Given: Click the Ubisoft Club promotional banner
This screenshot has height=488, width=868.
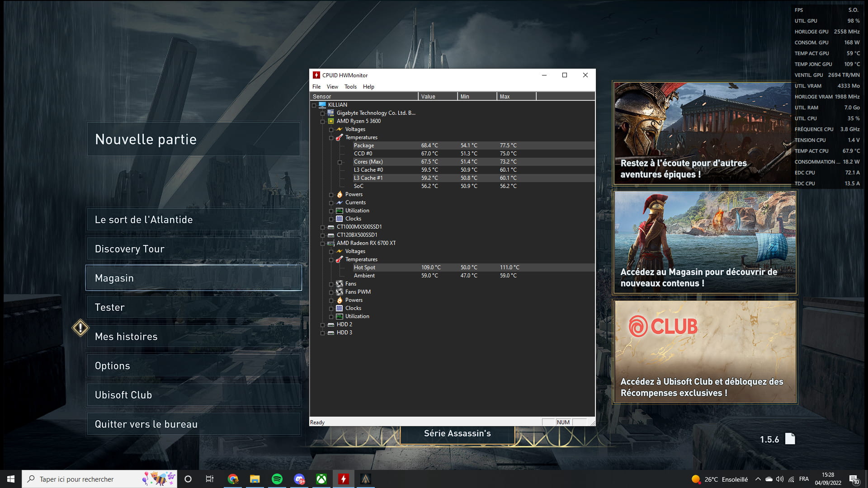Looking at the screenshot, I should coord(705,352).
